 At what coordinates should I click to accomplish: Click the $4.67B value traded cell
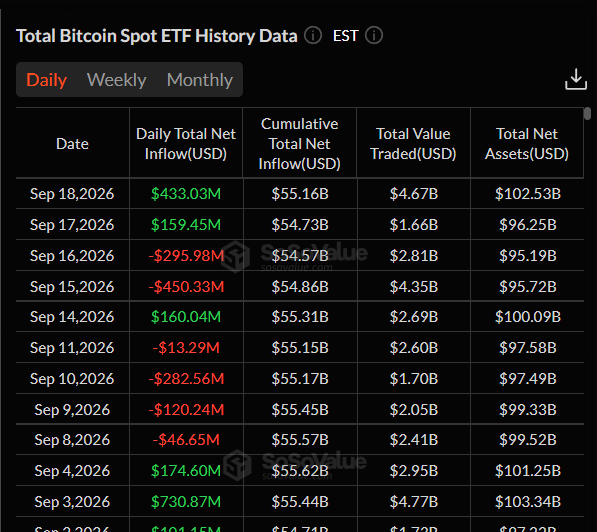click(x=413, y=193)
